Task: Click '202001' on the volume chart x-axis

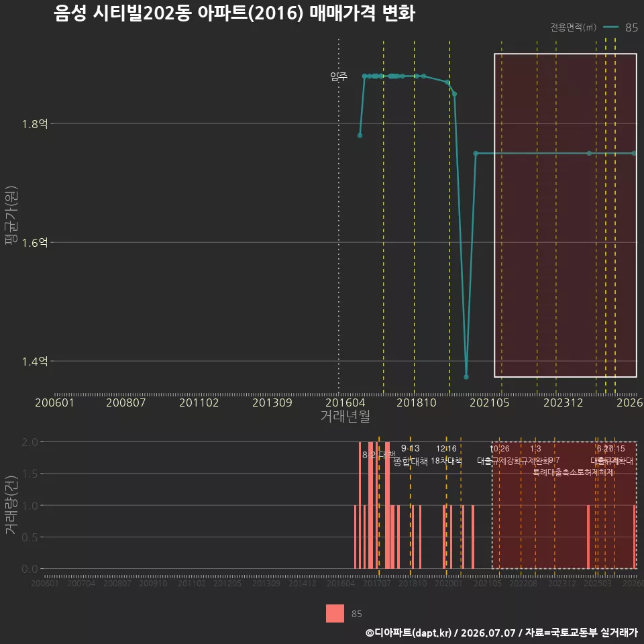Action: 449,583
